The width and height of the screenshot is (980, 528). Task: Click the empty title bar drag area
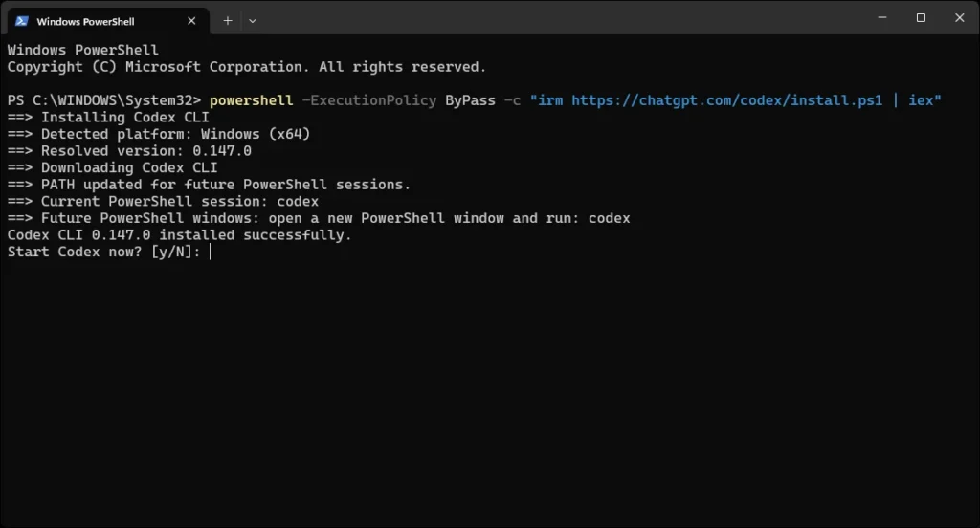(563, 17)
